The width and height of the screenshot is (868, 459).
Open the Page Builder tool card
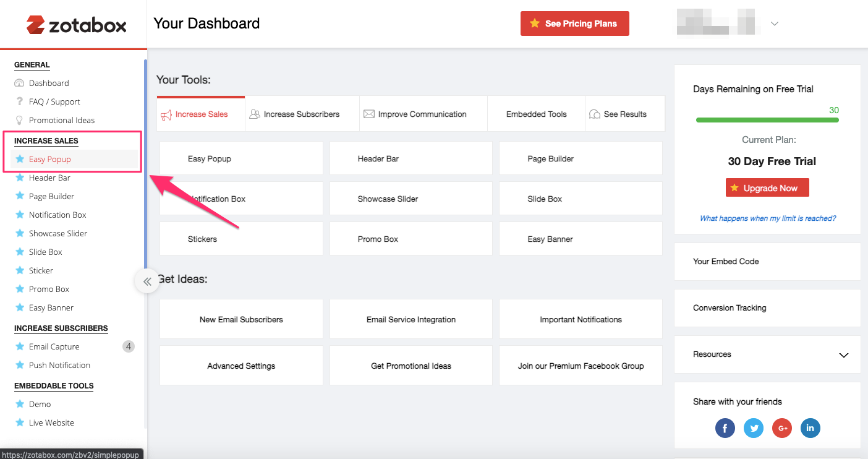click(x=581, y=158)
